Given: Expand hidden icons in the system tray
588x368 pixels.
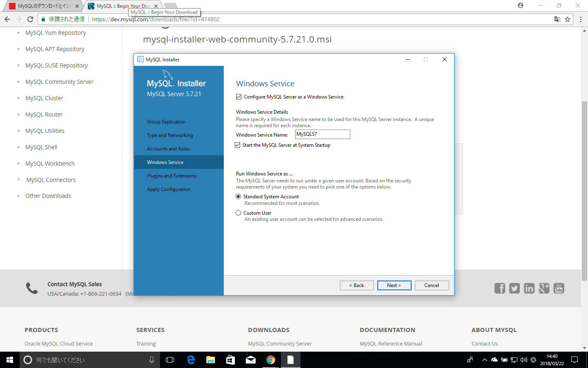Looking at the screenshot, I should pyautogui.click(x=484, y=360).
